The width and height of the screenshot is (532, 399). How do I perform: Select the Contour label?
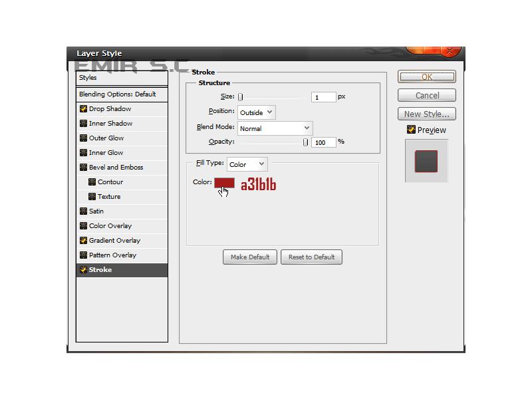110,182
